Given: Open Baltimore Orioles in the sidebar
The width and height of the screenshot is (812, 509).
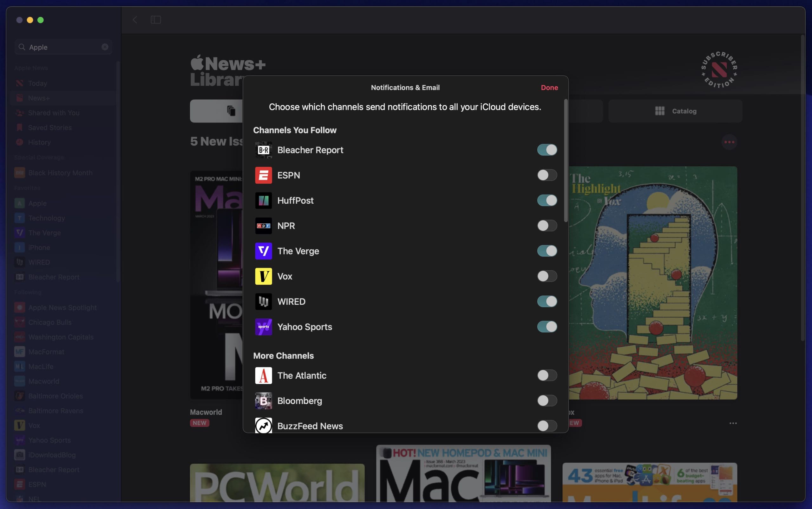Looking at the screenshot, I should click(63, 396).
